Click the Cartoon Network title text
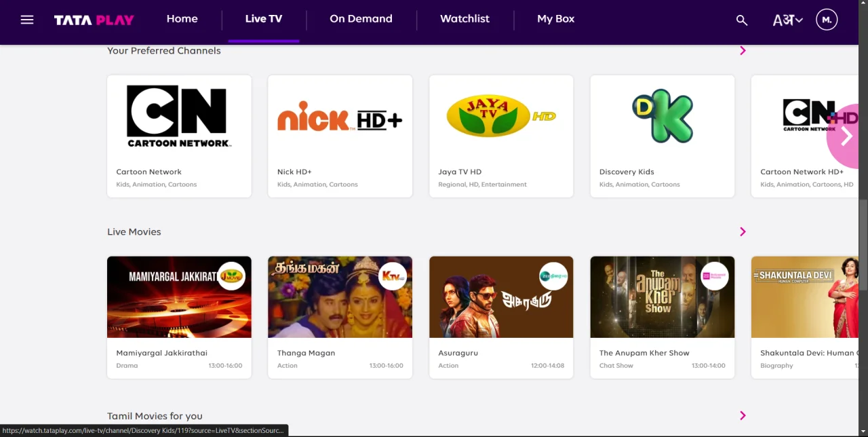This screenshot has height=437, width=868. click(x=149, y=172)
